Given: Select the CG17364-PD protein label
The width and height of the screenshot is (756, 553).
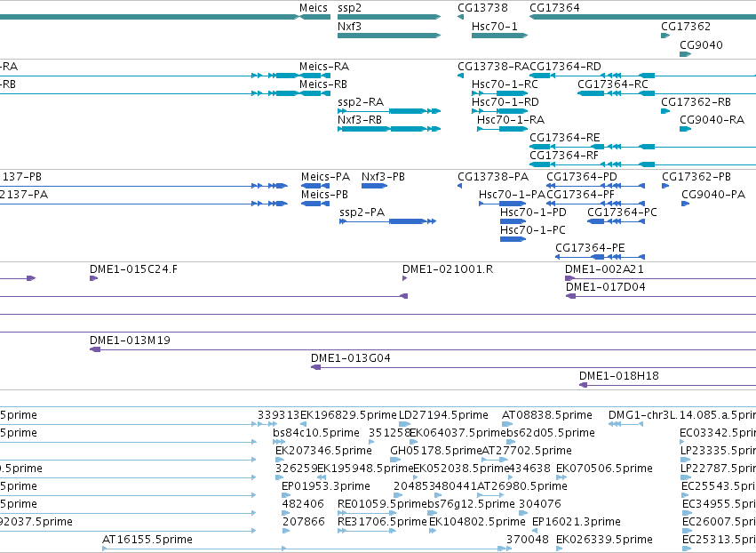Looking at the screenshot, I should 582,177.
